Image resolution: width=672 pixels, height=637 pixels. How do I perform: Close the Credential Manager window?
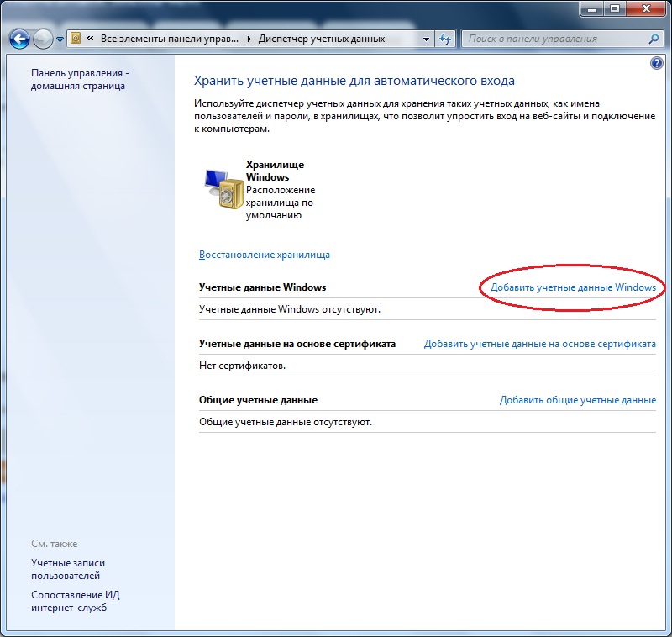pos(646,8)
